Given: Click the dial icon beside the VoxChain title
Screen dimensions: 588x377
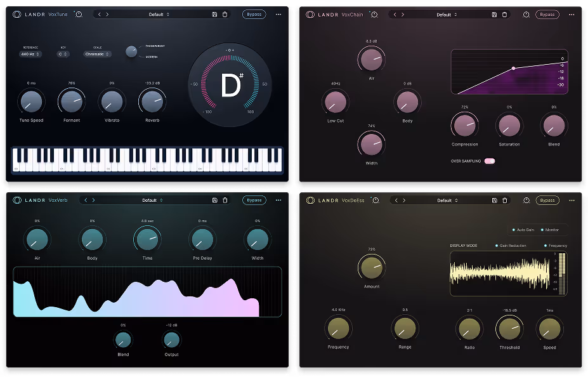Looking at the screenshot, I should pos(374,15).
